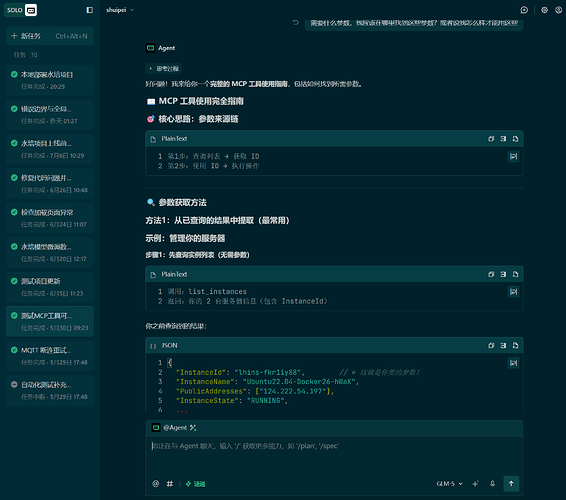Send message with the up-arrow button
The height and width of the screenshot is (500, 566).
tap(511, 484)
